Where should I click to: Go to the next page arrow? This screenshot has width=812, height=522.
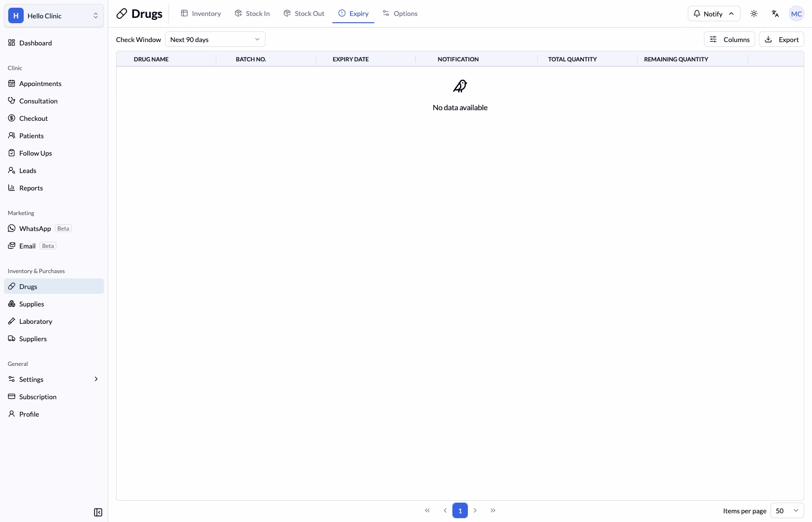(475, 510)
